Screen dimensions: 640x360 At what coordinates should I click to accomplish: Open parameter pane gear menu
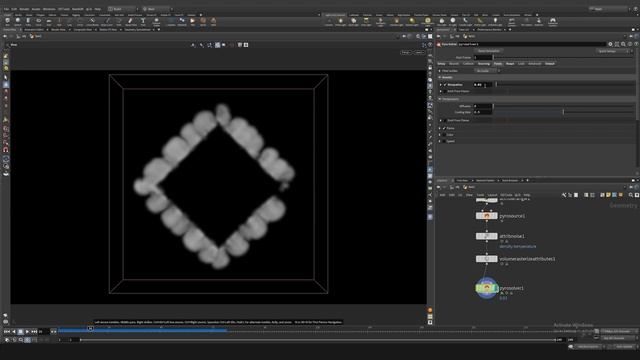click(610, 44)
